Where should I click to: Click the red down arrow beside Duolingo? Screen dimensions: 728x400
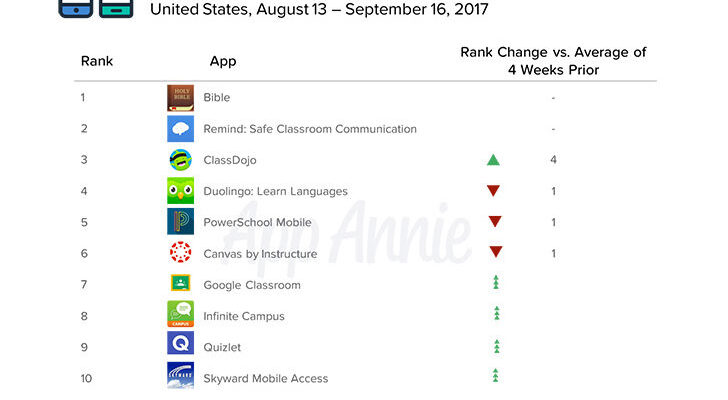point(493,191)
